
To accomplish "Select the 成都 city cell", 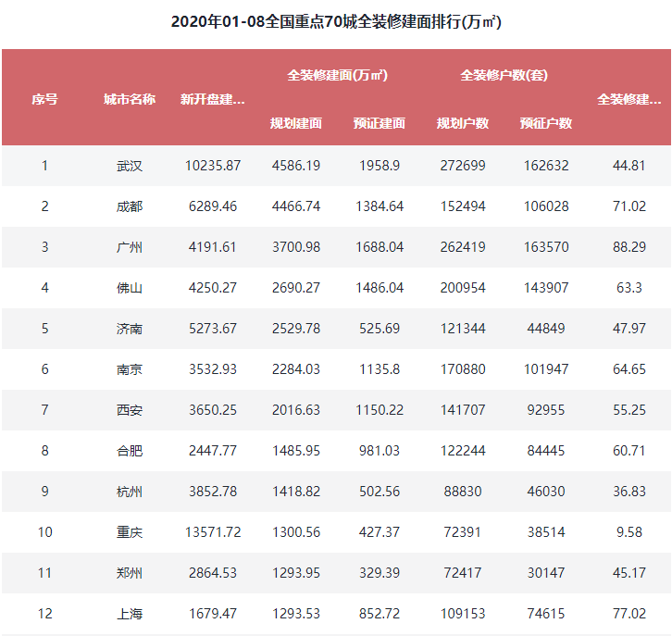I will pyautogui.click(x=129, y=206).
